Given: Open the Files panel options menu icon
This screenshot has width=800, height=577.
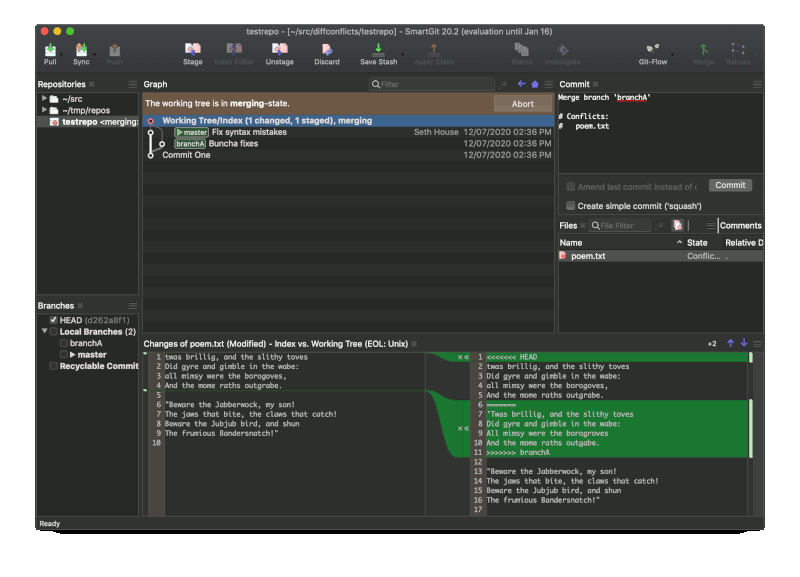Looking at the screenshot, I should coord(710,225).
